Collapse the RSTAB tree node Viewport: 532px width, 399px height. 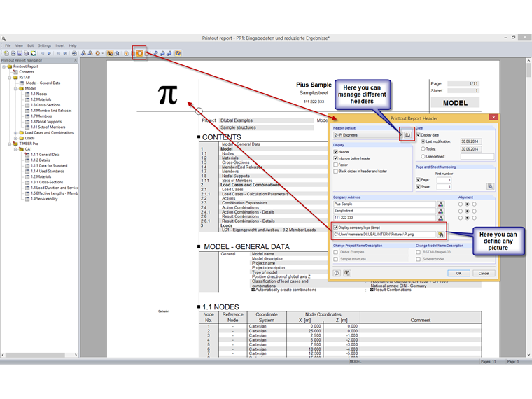pos(10,78)
